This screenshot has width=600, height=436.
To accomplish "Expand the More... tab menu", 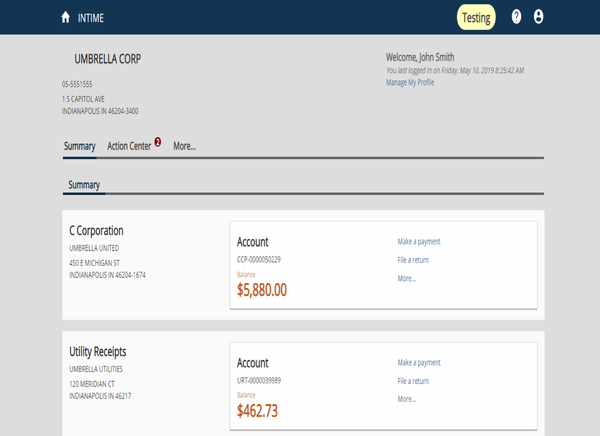I will [184, 146].
